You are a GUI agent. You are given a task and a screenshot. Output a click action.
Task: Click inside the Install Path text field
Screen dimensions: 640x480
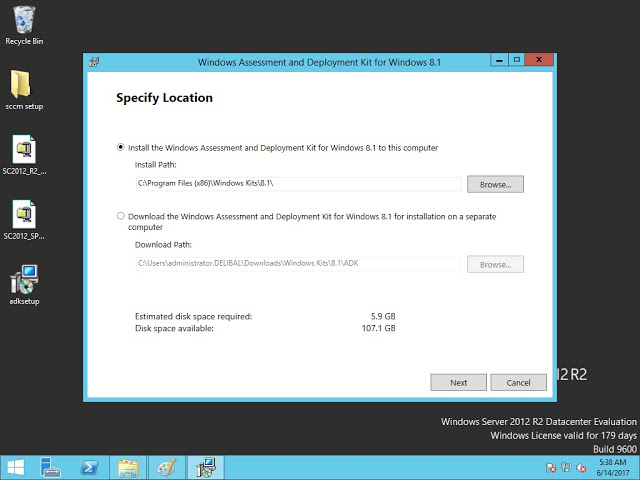[x=297, y=184]
